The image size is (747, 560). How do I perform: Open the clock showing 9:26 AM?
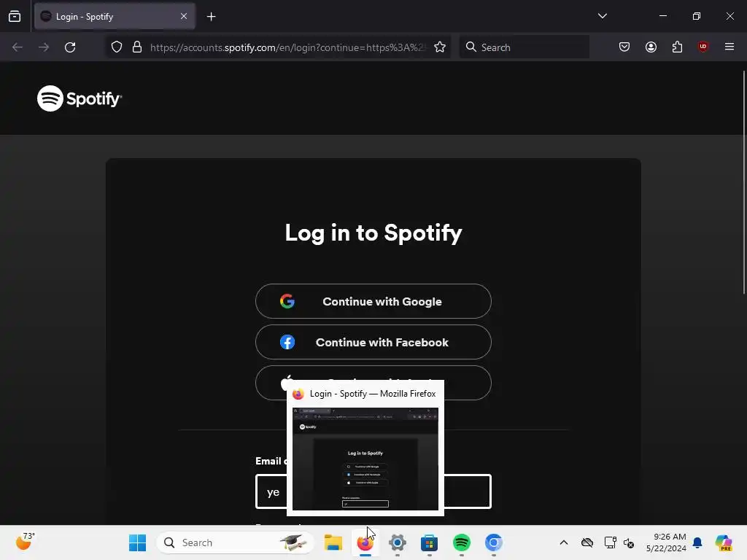tap(666, 542)
